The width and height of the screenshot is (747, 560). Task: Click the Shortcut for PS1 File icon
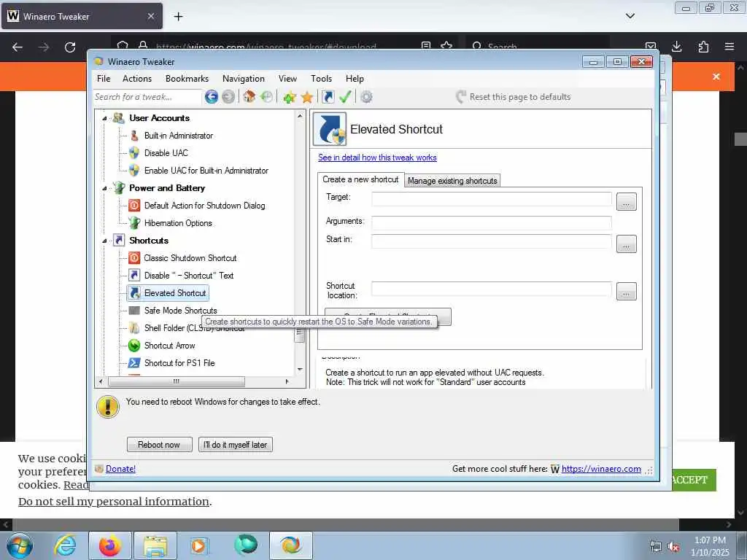point(134,363)
